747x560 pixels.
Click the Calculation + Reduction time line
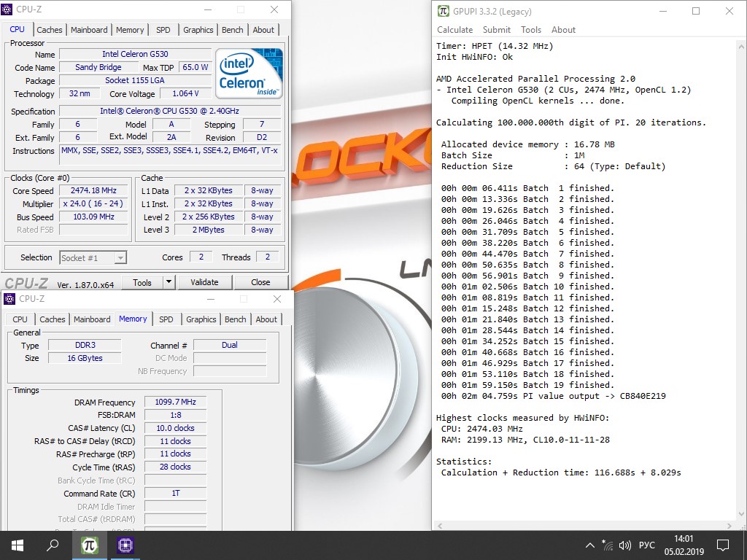click(x=561, y=472)
